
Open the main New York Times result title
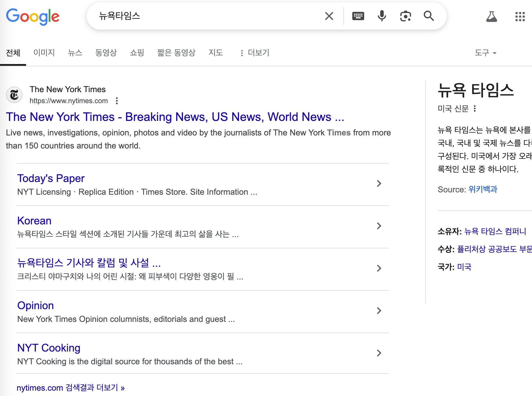point(175,117)
